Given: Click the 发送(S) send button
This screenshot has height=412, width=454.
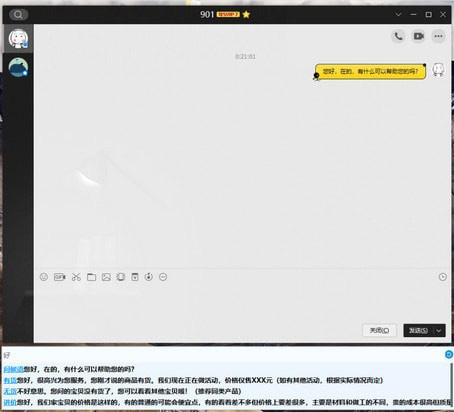Looking at the screenshot, I should (419, 330).
